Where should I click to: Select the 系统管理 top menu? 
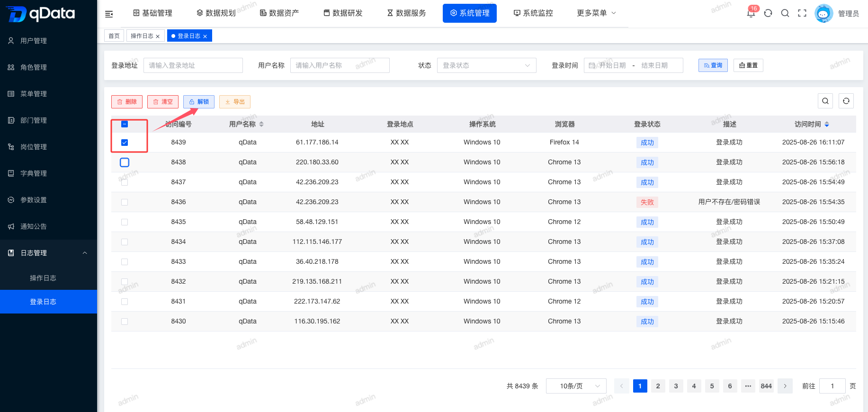pyautogui.click(x=470, y=13)
